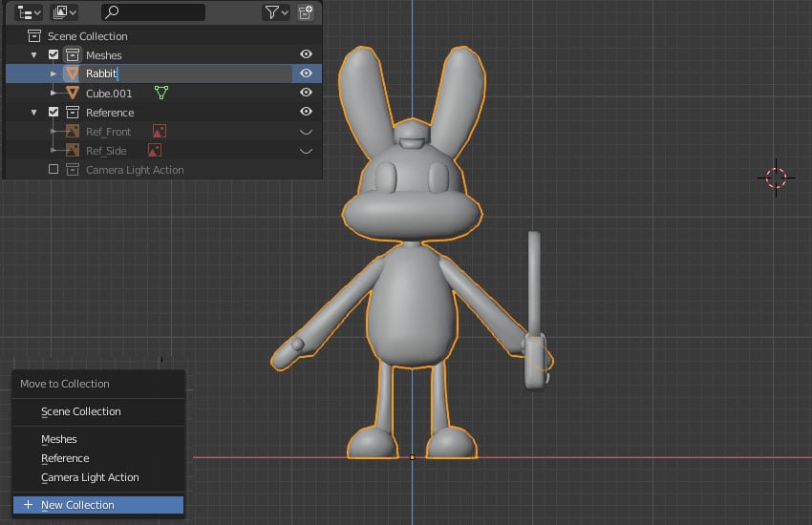Click the green mesh data icon beside Cube.001
The width and height of the screenshot is (812, 525).
point(161,93)
